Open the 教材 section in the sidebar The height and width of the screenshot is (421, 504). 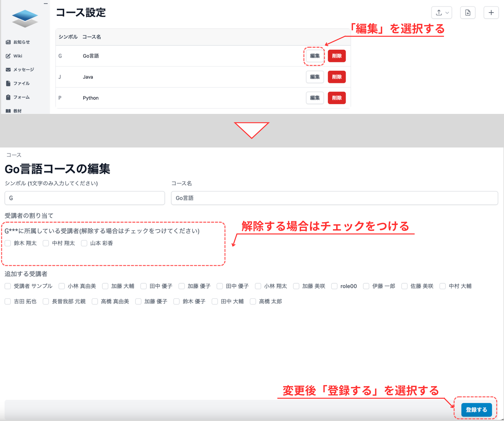(x=19, y=111)
